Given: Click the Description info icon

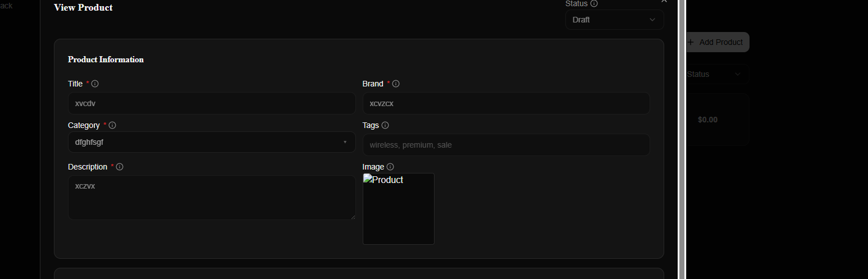Looking at the screenshot, I should click(x=120, y=167).
